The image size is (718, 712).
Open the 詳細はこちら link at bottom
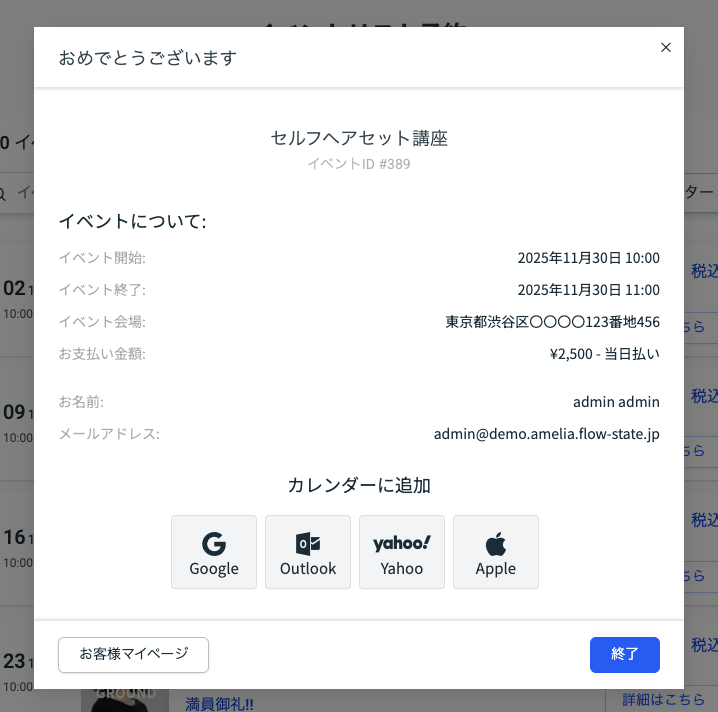click(663, 699)
